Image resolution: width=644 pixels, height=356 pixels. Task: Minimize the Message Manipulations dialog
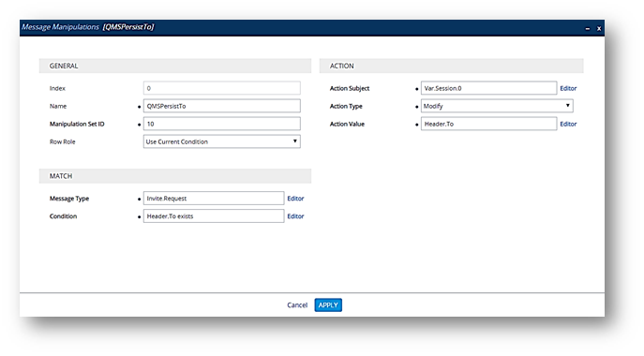pos(588,29)
